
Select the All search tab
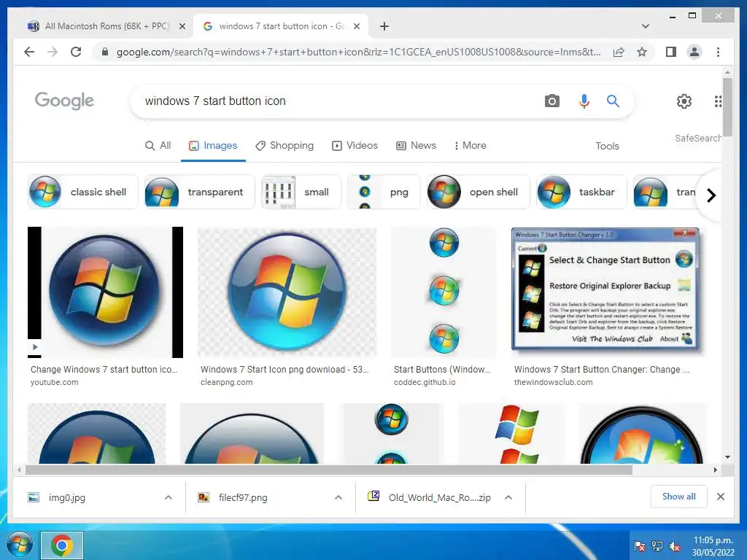[158, 146]
